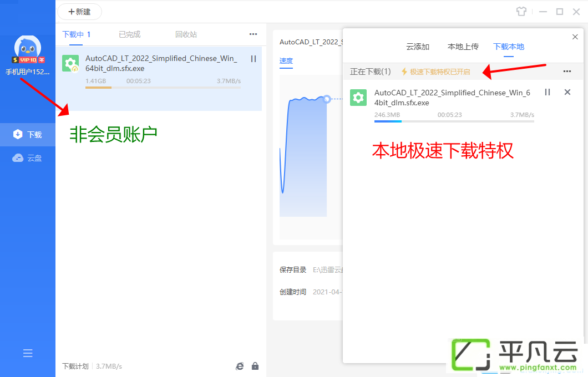Click the 1.41GB size text
588x377 pixels.
pos(95,81)
